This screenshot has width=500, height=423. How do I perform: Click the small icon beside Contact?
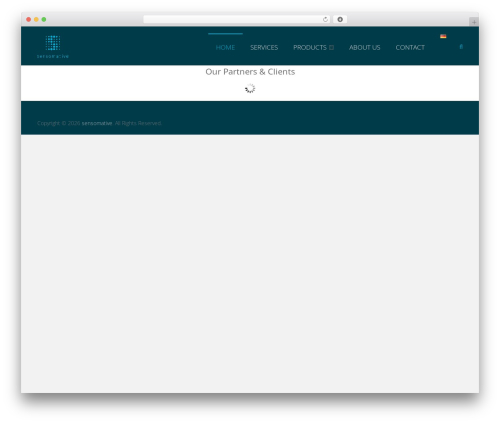[x=461, y=47]
